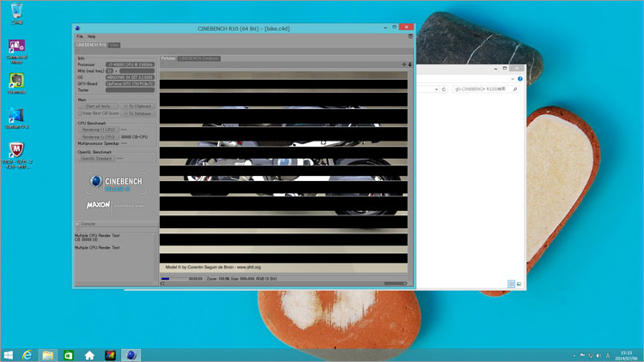
Task: Open Internet Explorer from the taskbar
Action: pos(28,354)
